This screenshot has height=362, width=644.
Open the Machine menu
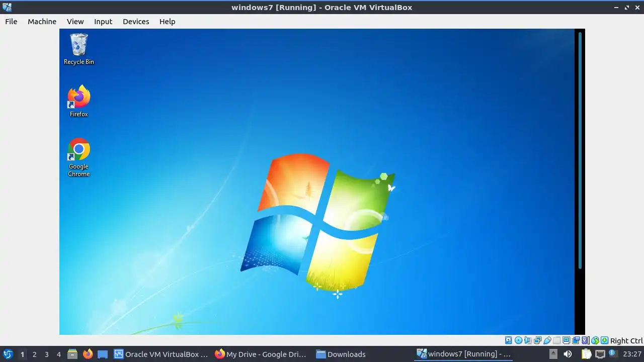click(42, 22)
